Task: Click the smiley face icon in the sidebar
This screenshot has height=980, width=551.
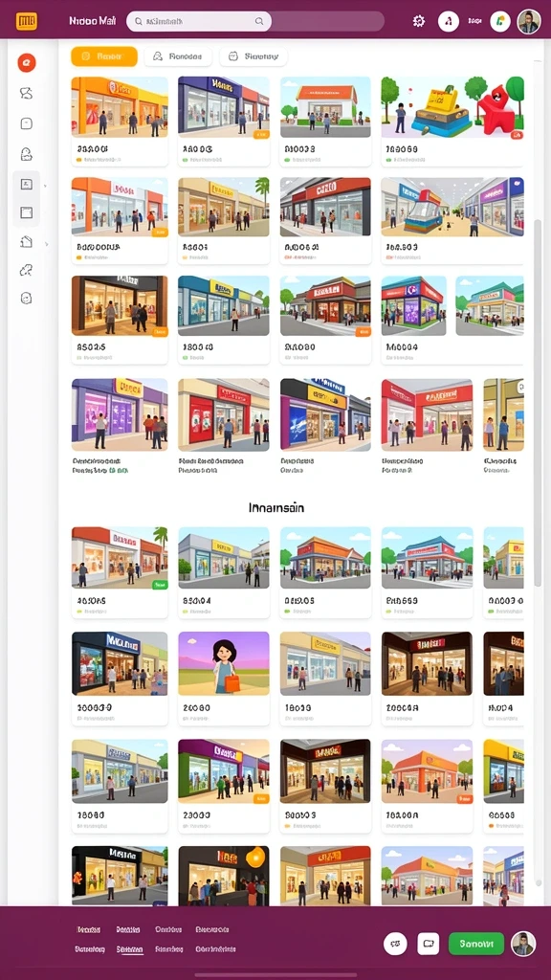Action: point(26,299)
